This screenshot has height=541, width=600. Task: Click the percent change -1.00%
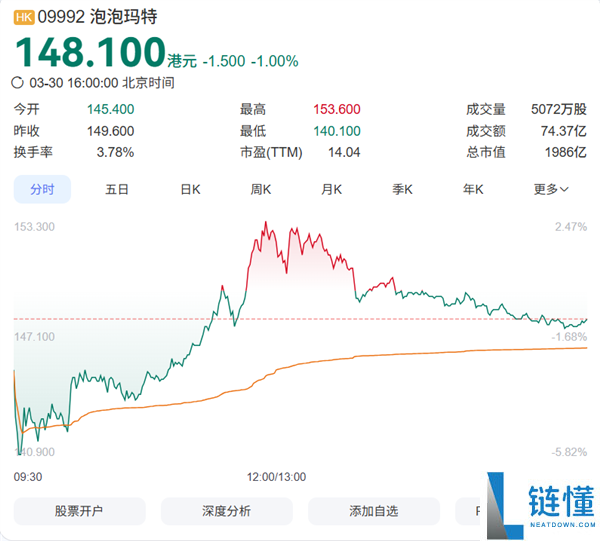click(x=275, y=61)
